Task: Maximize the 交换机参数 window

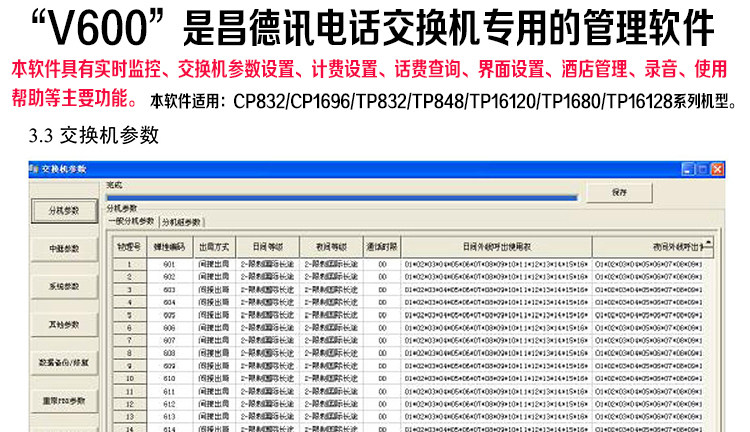Action: [x=702, y=169]
